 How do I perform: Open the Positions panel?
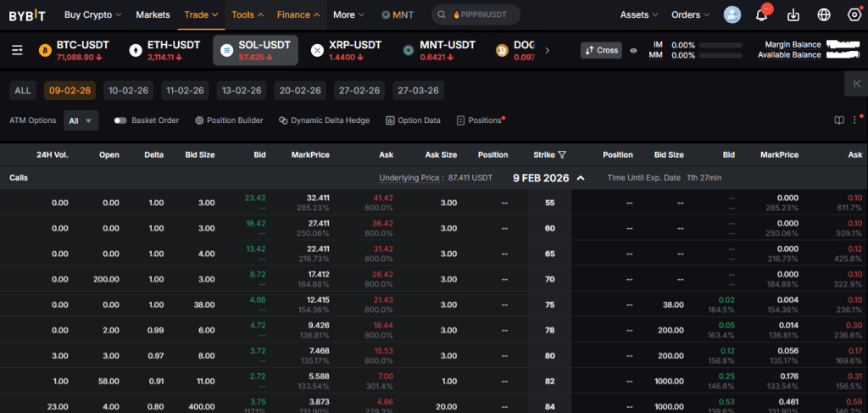(480, 120)
